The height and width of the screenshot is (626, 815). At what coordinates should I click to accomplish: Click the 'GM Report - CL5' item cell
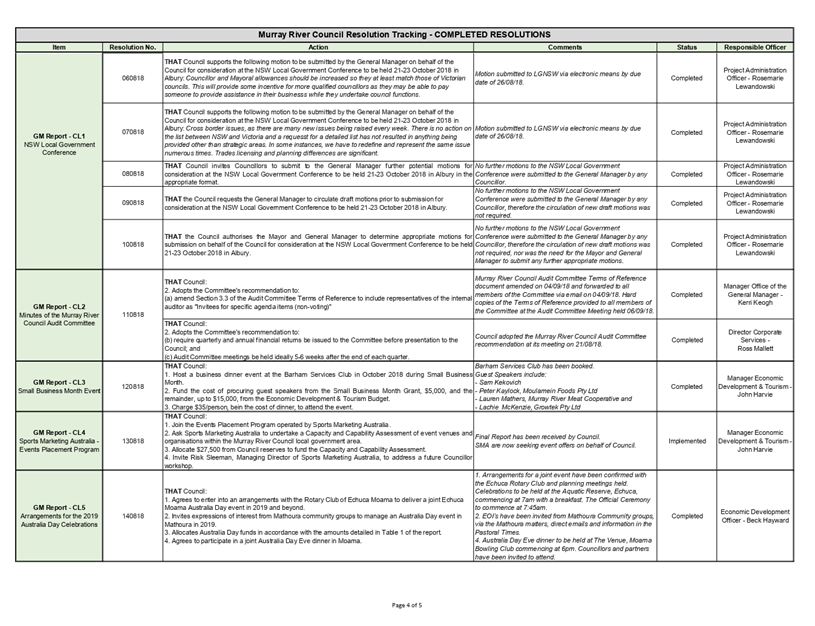59,516
